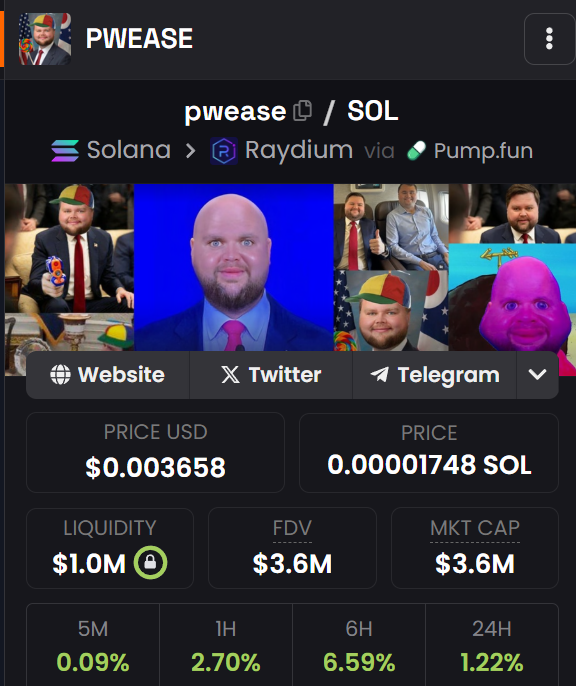The height and width of the screenshot is (686, 576).
Task: Copy the pwease token address
Action: click(303, 110)
